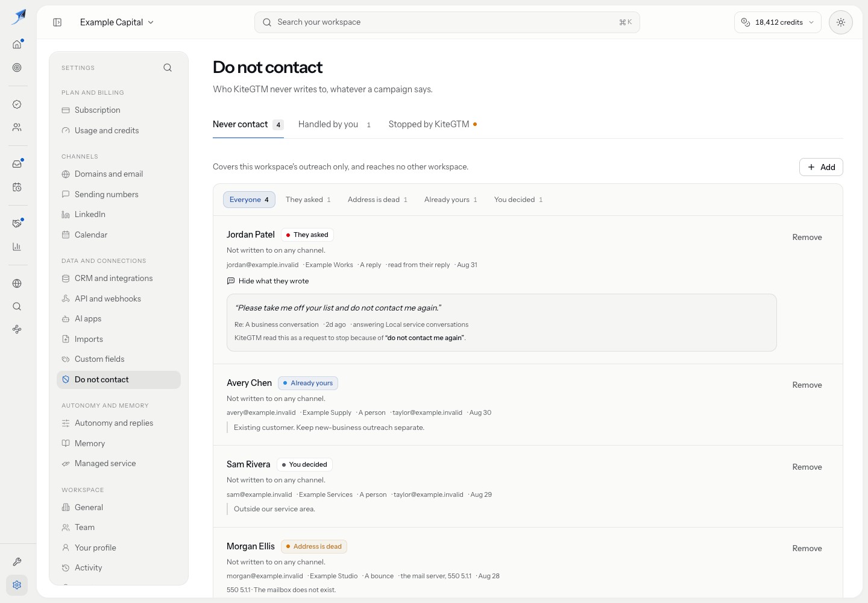This screenshot has height=603, width=868.
Task: Filter by Address is dead
Action: click(x=377, y=200)
